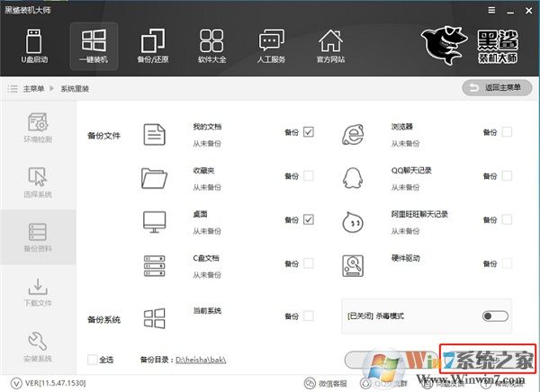
Task: Click the 当前系统 Windows logo icon
Action: point(154,318)
